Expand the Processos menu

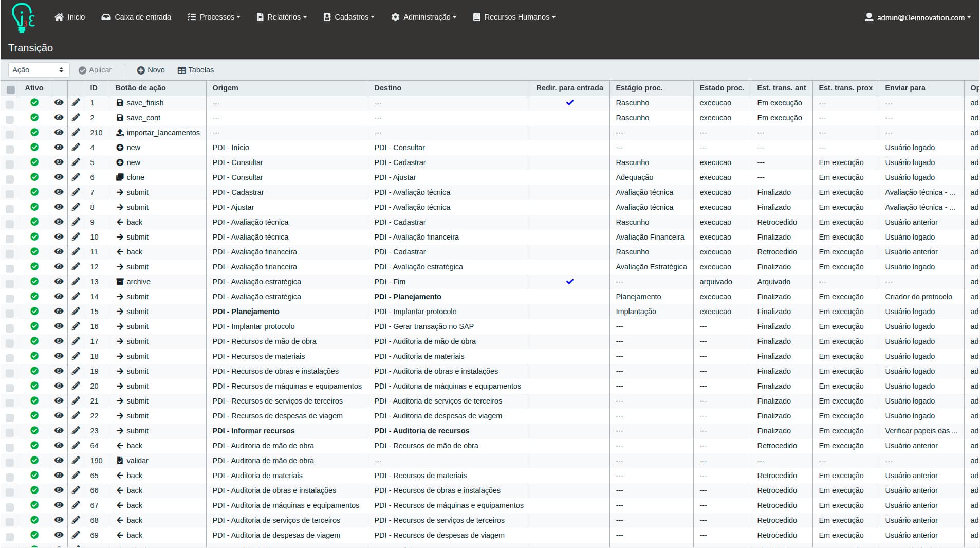coord(214,17)
